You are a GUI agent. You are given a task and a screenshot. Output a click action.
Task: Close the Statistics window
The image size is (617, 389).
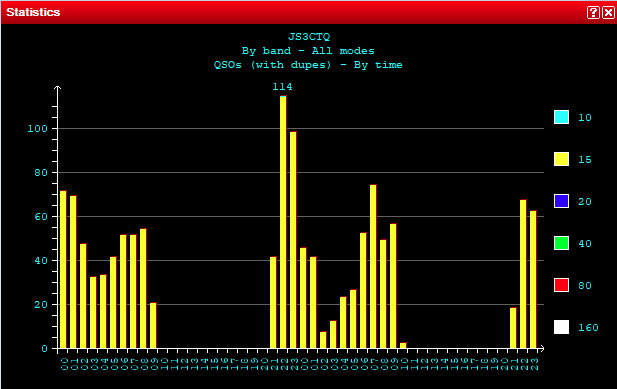(608, 13)
